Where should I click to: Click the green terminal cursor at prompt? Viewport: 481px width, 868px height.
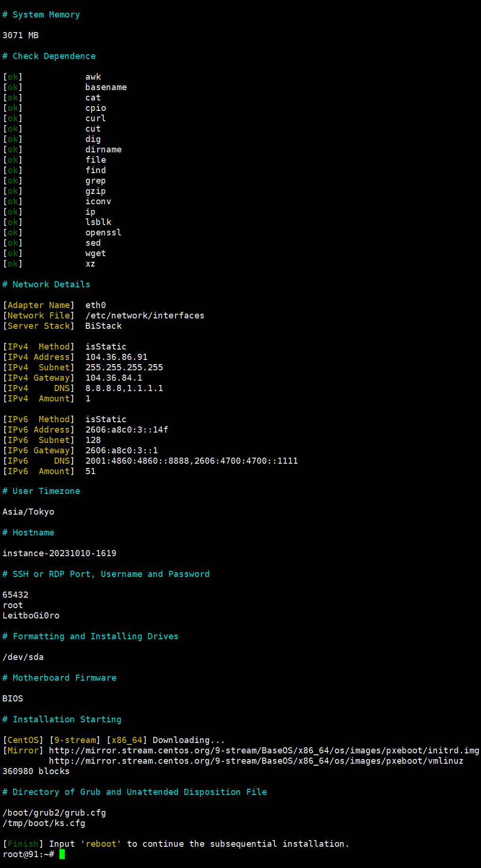click(62, 854)
